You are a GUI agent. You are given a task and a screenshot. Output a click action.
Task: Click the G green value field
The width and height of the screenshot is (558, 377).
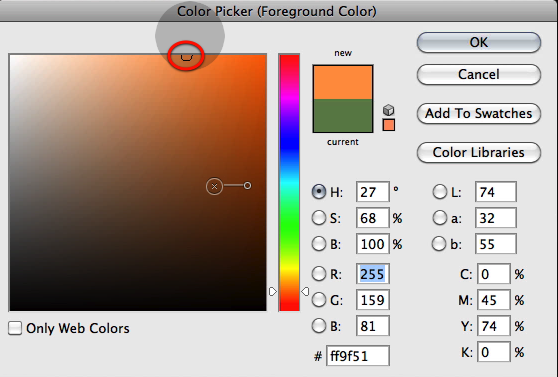pos(373,300)
